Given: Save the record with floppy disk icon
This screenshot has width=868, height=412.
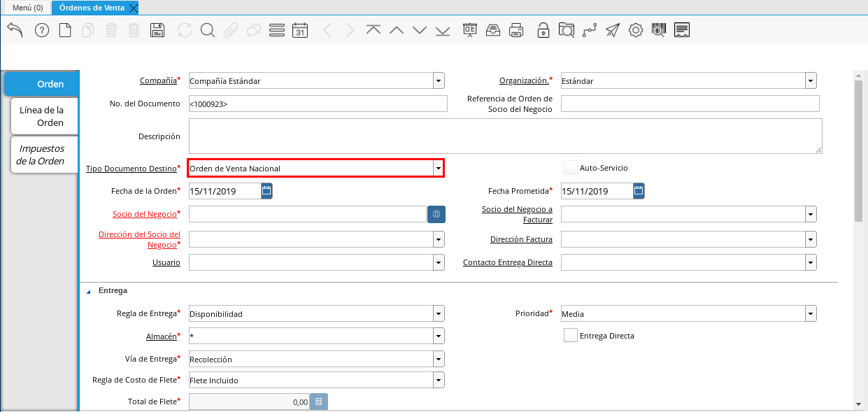Looking at the screenshot, I should (x=157, y=30).
